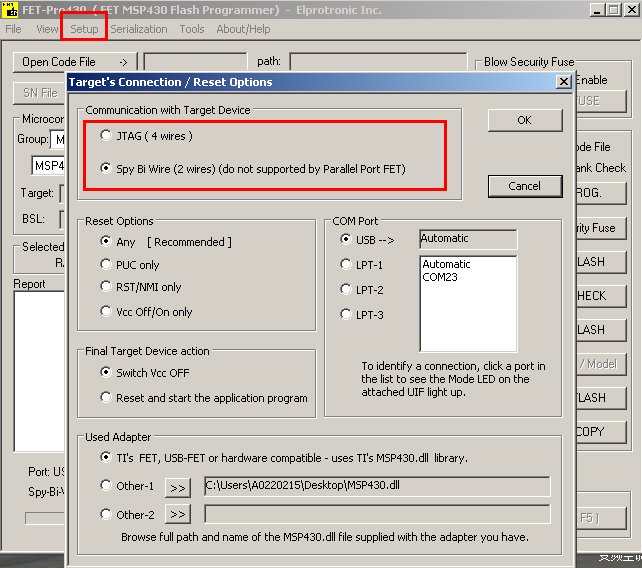
Task: Confirm dialog with OK button
Action: point(524,120)
